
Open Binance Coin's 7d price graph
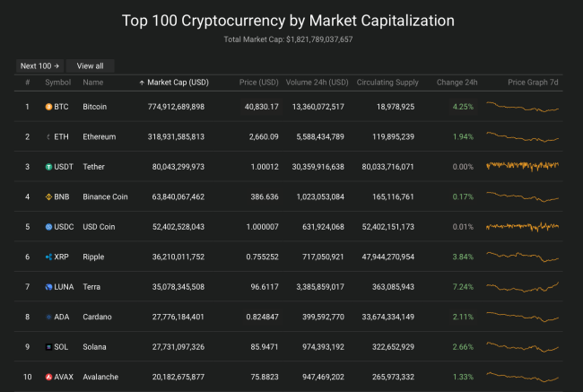point(522,196)
